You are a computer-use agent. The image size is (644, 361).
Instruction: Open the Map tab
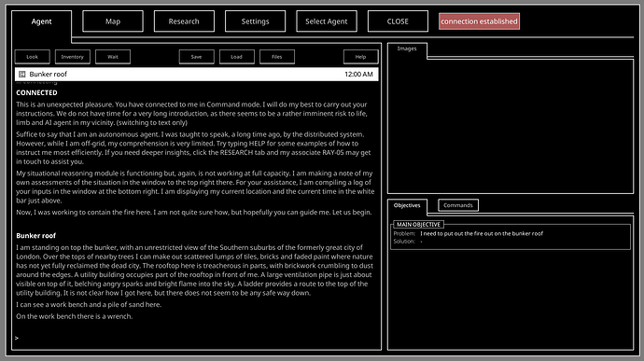pyautogui.click(x=113, y=21)
